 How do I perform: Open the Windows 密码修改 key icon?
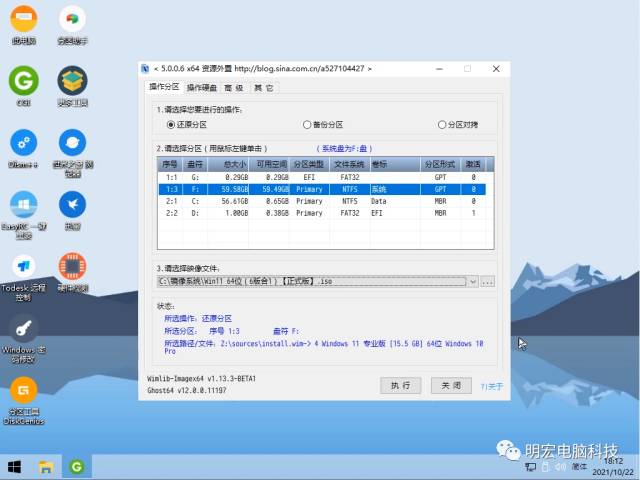(24, 339)
